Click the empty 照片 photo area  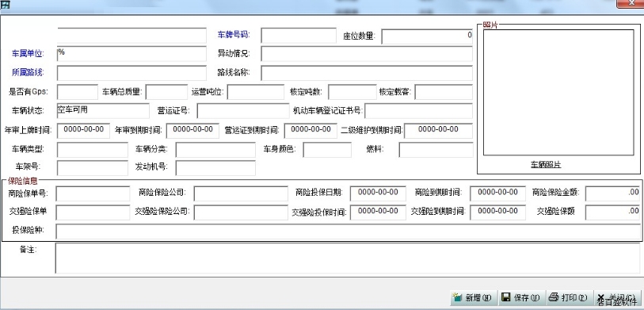558,93
